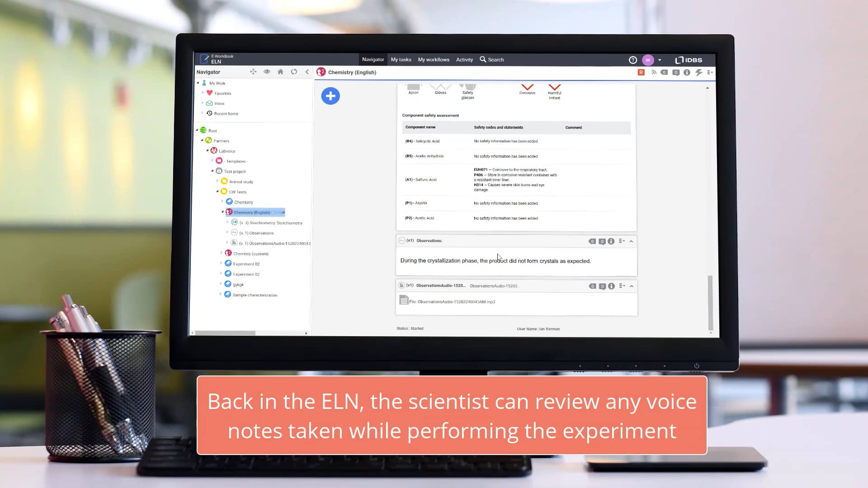The height and width of the screenshot is (488, 868).
Task: Select the Sample characterization tree item
Action: pos(255,295)
